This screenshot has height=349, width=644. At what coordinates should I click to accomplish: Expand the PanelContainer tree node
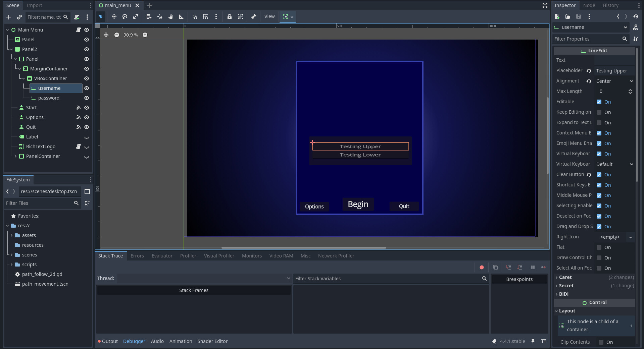[15, 156]
